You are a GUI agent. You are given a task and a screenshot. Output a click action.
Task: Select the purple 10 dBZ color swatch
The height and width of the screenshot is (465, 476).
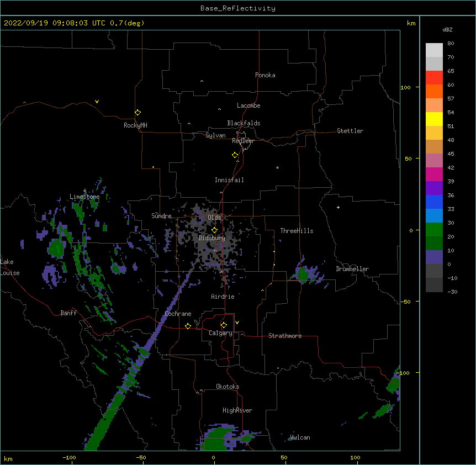(434, 257)
